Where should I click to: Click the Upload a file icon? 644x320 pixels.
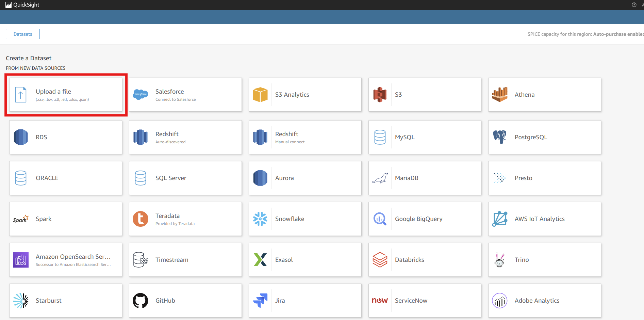coord(21,95)
